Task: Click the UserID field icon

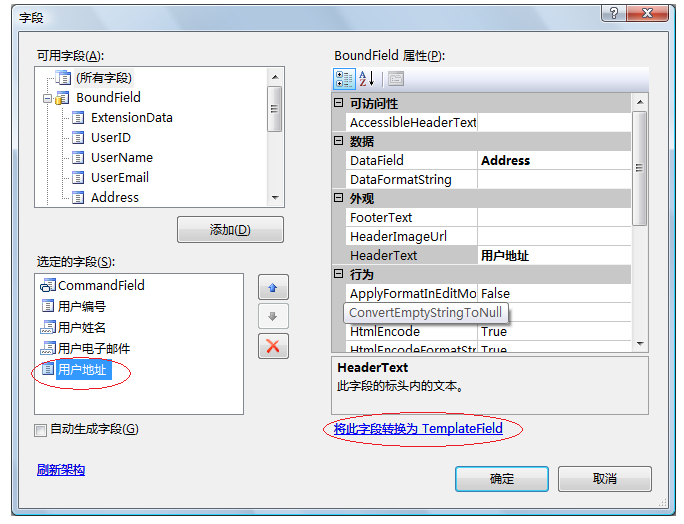Action: pyautogui.click(x=78, y=138)
